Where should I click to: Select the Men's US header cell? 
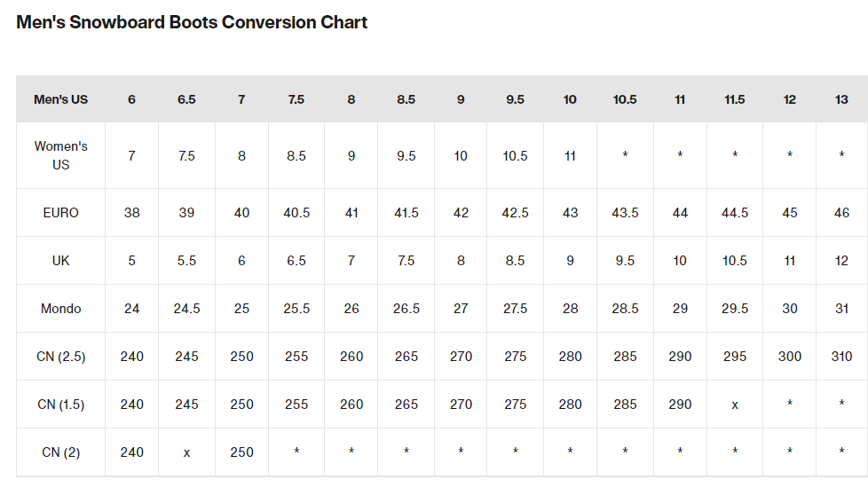pyautogui.click(x=61, y=99)
